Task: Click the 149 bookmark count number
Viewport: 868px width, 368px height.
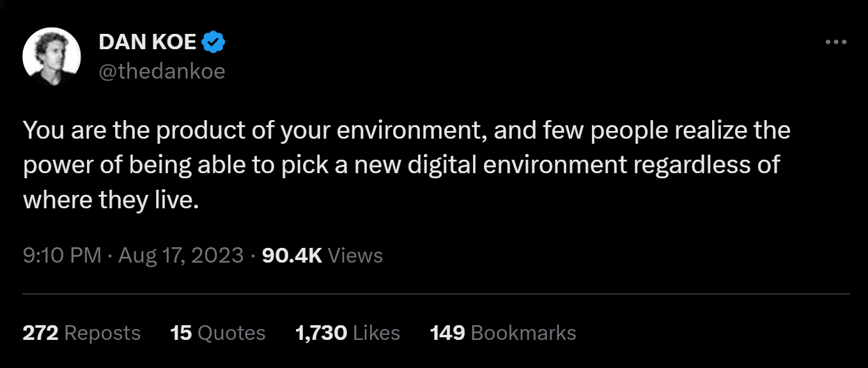Action: pos(447,333)
